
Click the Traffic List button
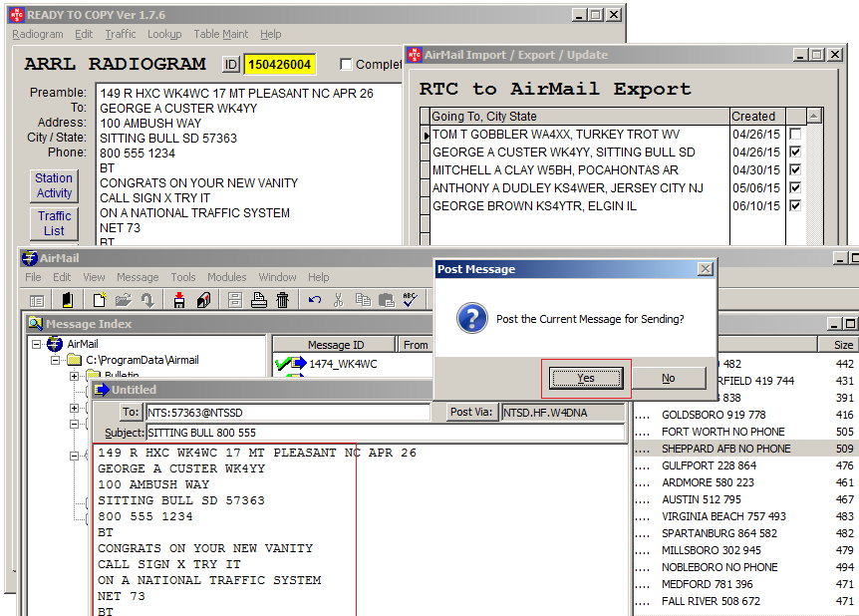[x=54, y=223]
